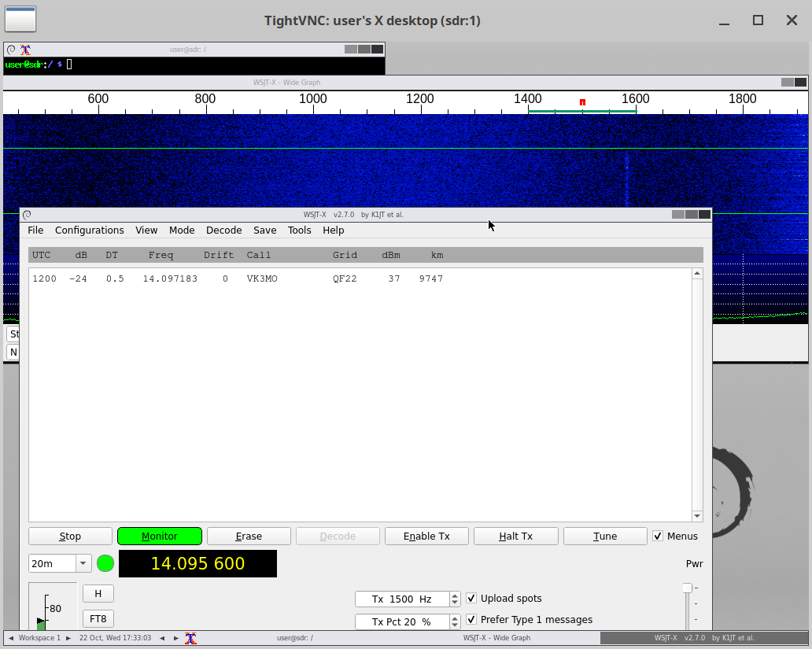Click the green receive status lamp
Screen dimensions: 812x649
pyautogui.click(x=105, y=563)
